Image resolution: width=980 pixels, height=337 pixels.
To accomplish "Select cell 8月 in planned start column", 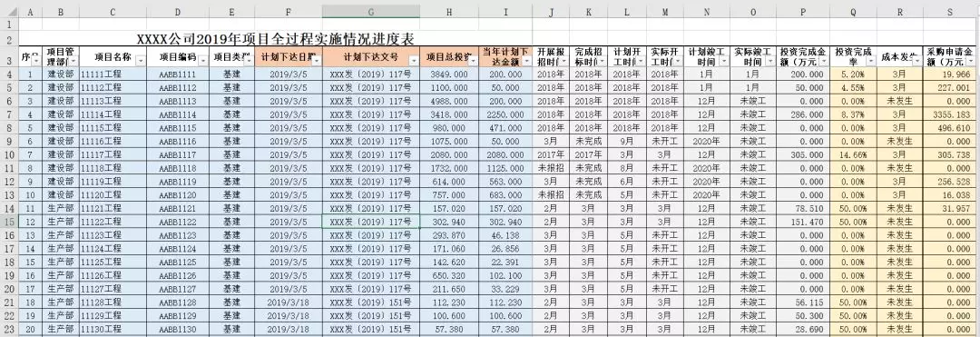I will 627,168.
